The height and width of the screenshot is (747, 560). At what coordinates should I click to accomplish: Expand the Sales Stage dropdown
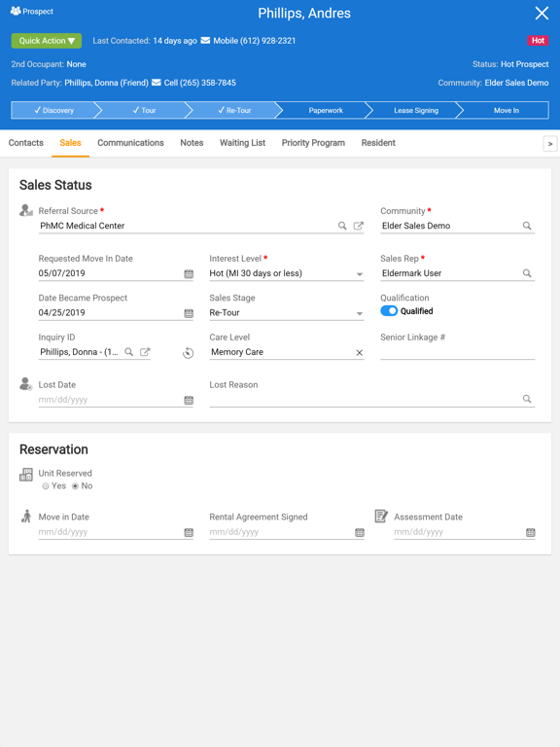(x=360, y=313)
